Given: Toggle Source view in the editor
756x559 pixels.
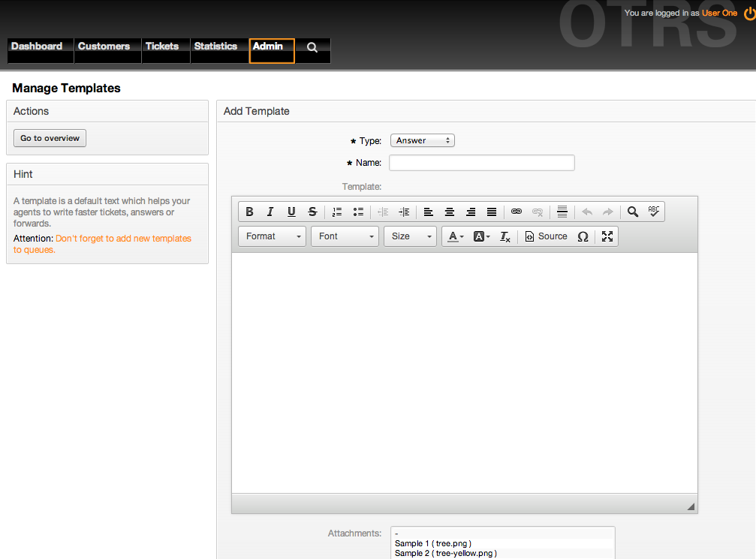Looking at the screenshot, I should [x=546, y=236].
